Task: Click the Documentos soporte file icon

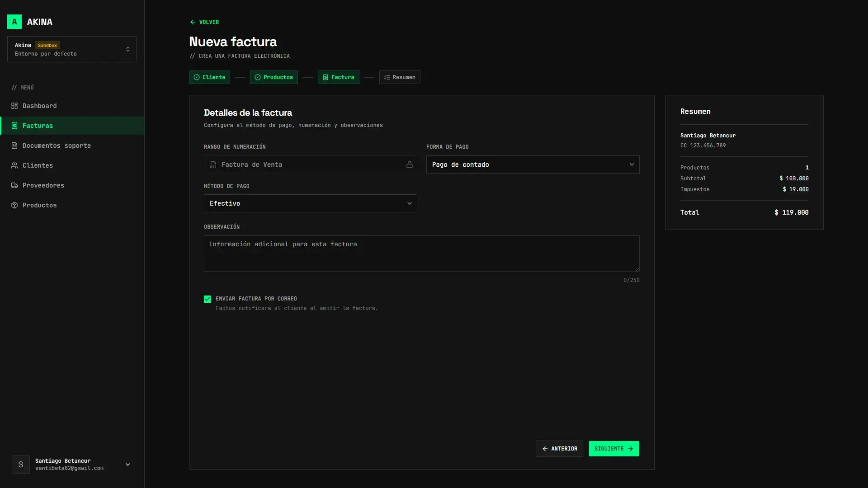Action: click(14, 145)
